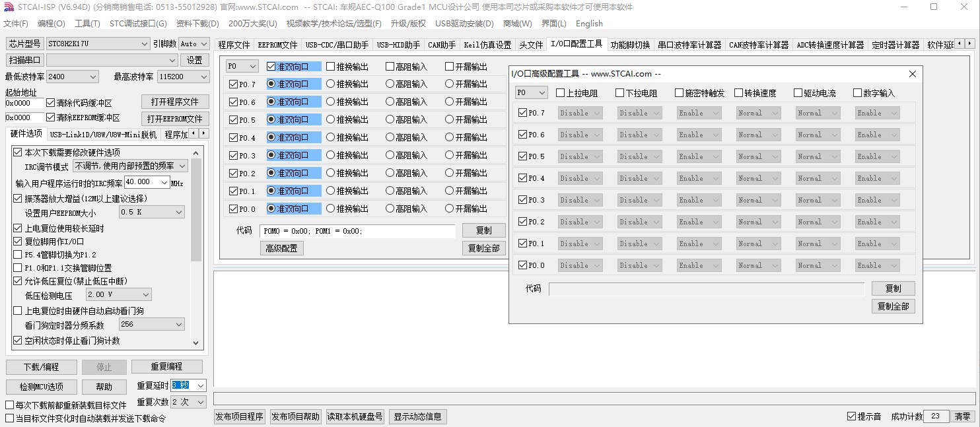Click 复制全部 in the I/O口配置工具 tab

(x=484, y=248)
